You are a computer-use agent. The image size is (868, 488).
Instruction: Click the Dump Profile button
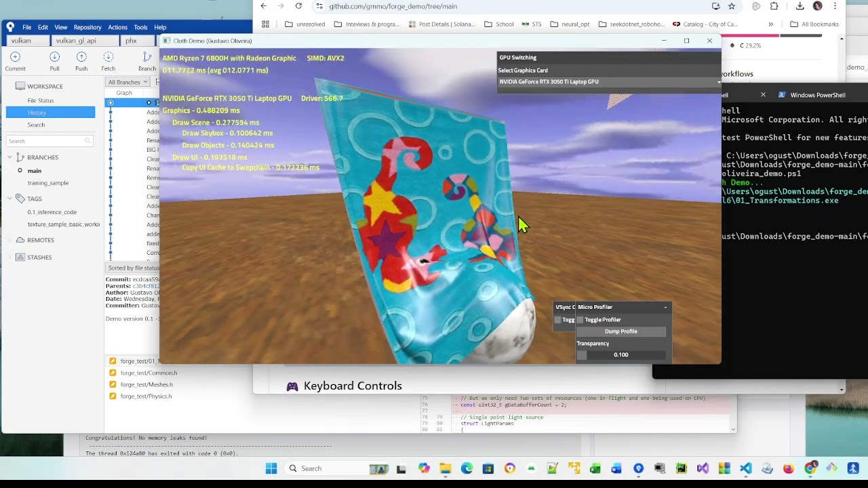tap(620, 331)
